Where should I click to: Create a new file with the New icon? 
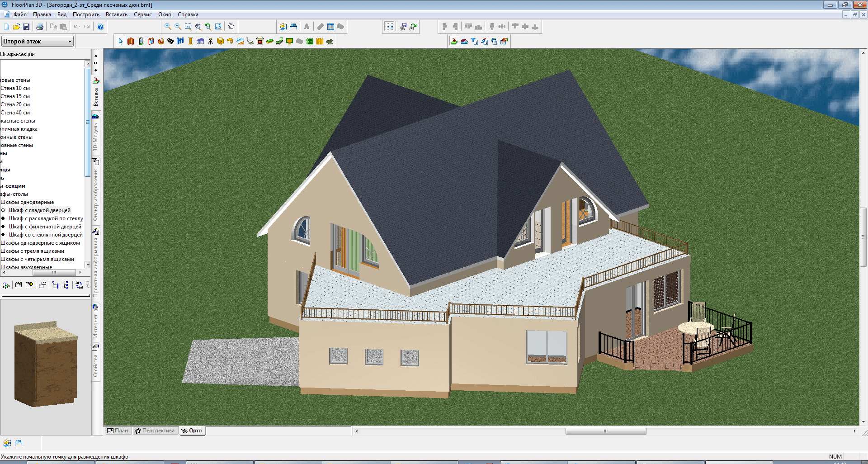coord(6,27)
